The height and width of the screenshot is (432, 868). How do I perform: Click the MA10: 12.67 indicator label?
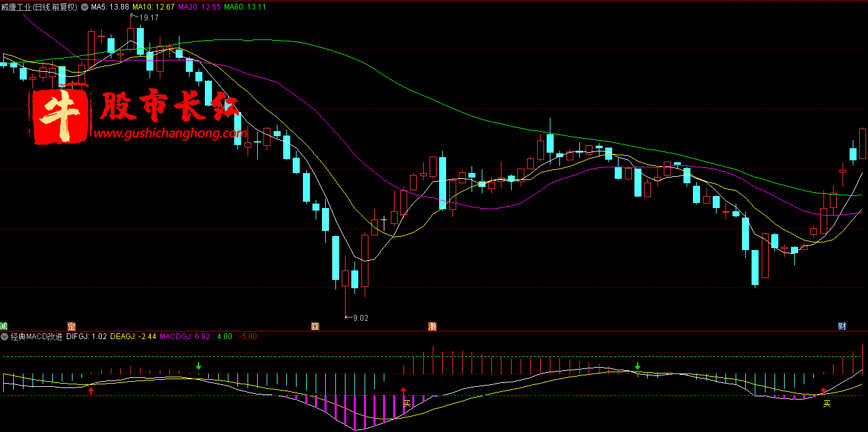[153, 7]
